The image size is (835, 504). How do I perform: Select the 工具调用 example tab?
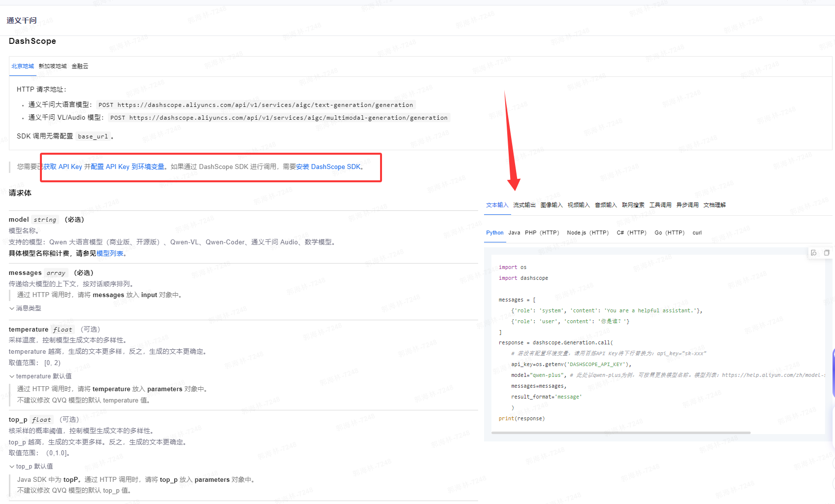[660, 205]
